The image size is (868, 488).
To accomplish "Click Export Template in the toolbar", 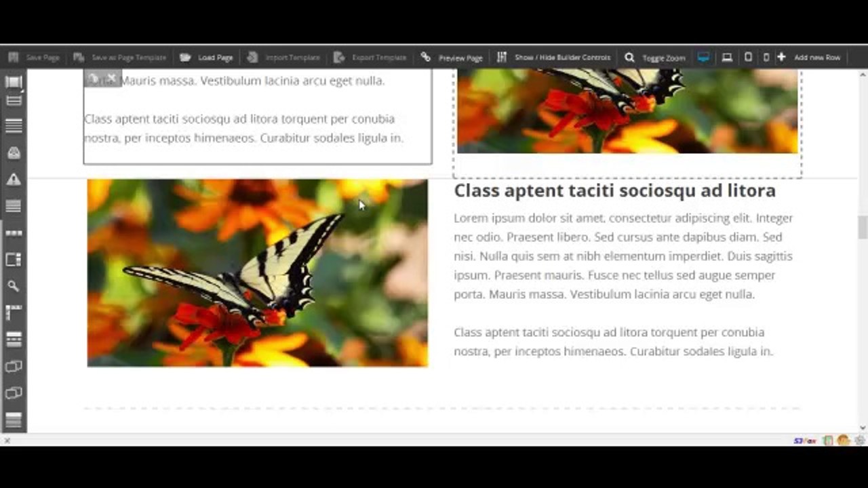I will (370, 58).
